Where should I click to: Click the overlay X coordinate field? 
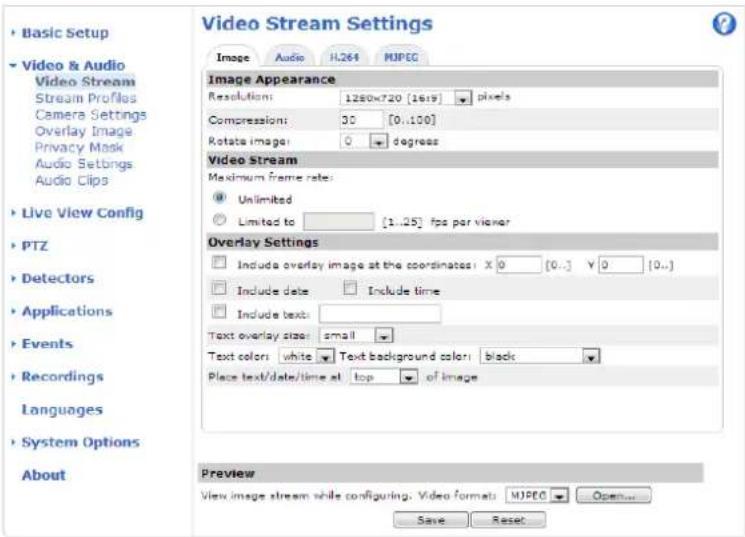tap(519, 265)
